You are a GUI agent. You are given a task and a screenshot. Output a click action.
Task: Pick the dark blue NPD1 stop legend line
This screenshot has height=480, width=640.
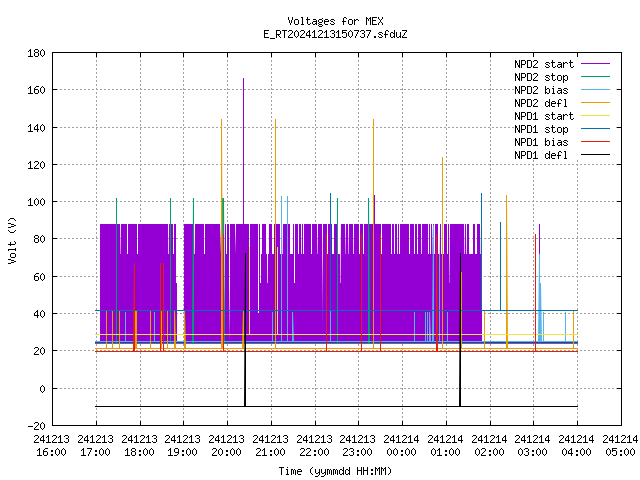(595, 129)
